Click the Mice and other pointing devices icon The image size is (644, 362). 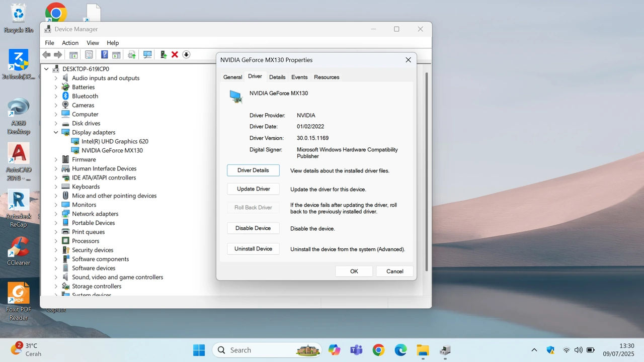point(65,196)
